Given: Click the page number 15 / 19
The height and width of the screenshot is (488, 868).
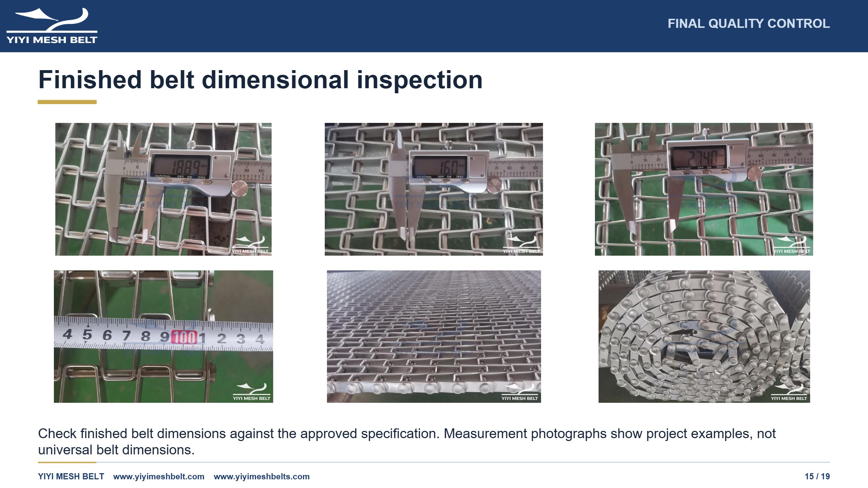Looking at the screenshot, I should click(x=817, y=476).
